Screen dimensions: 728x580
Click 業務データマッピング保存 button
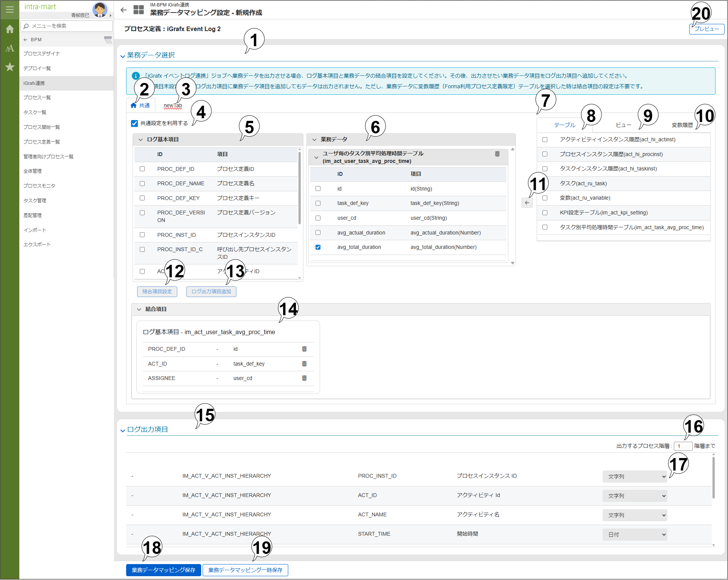point(163,570)
